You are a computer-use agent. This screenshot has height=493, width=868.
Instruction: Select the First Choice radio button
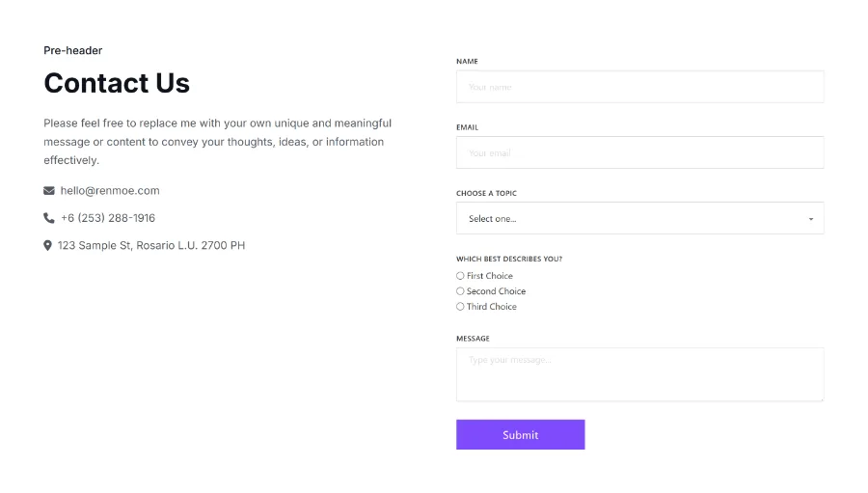460,276
